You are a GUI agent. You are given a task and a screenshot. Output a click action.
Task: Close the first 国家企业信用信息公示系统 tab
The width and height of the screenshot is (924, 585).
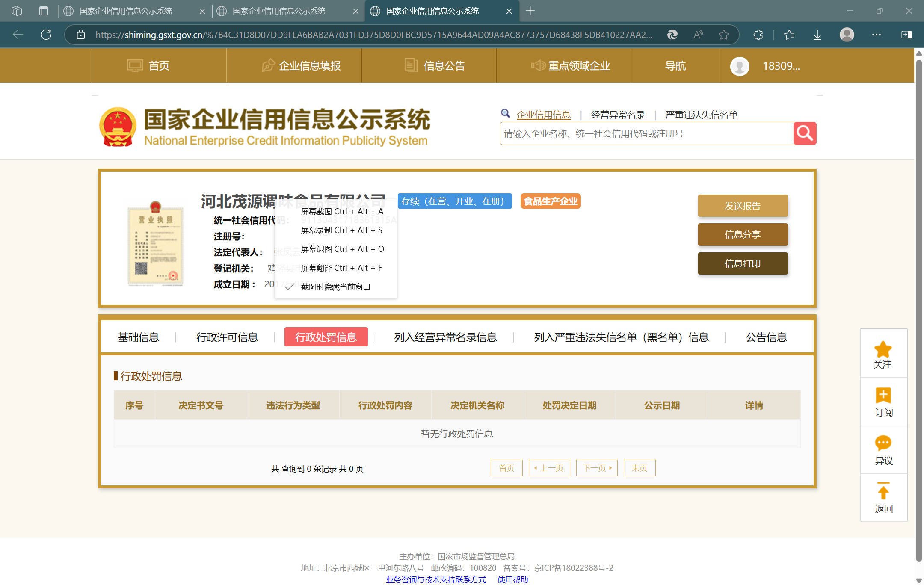(x=202, y=11)
